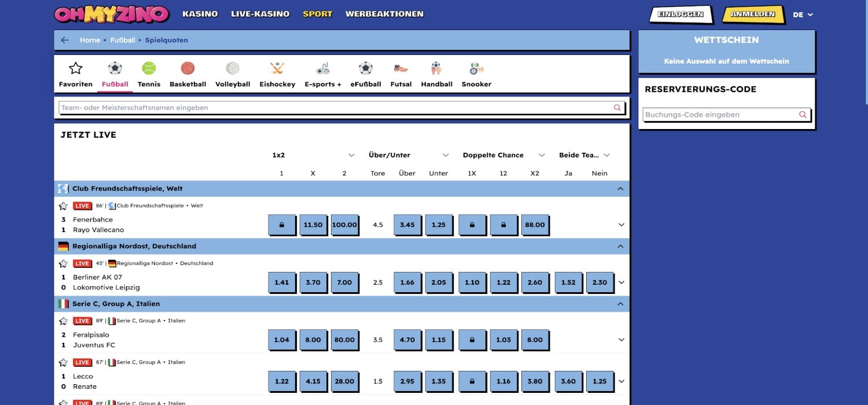Click locked 1X odds for Feralpisalo match

472,340
